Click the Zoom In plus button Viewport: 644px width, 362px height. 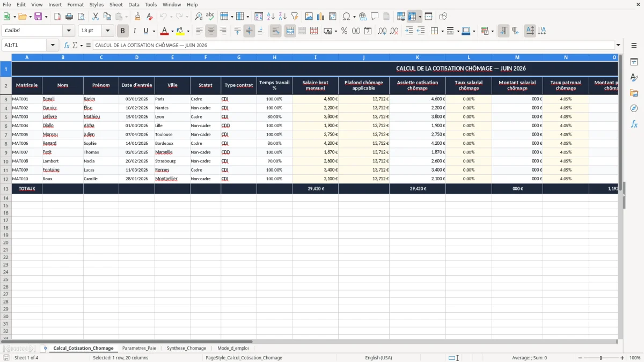tap(623, 358)
